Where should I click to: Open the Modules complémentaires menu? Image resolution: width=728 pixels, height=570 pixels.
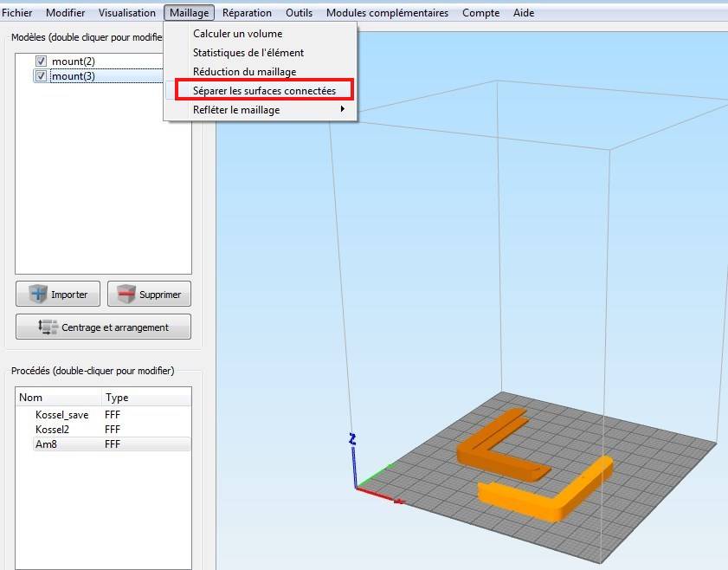pos(387,13)
